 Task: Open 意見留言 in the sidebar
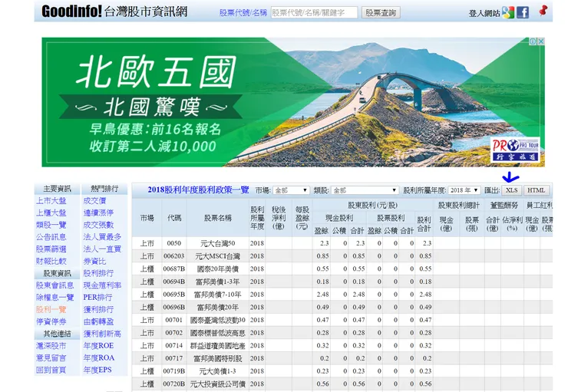(x=51, y=358)
